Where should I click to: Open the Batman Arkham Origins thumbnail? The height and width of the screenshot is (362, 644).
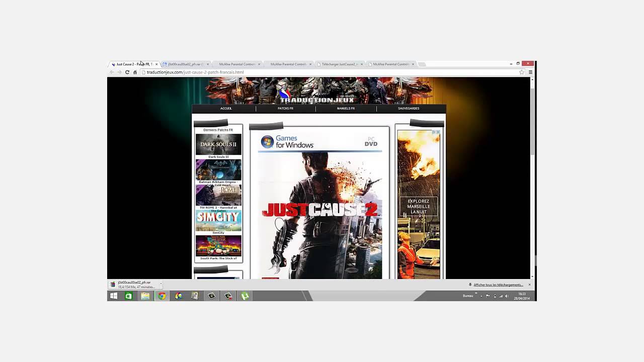click(218, 170)
